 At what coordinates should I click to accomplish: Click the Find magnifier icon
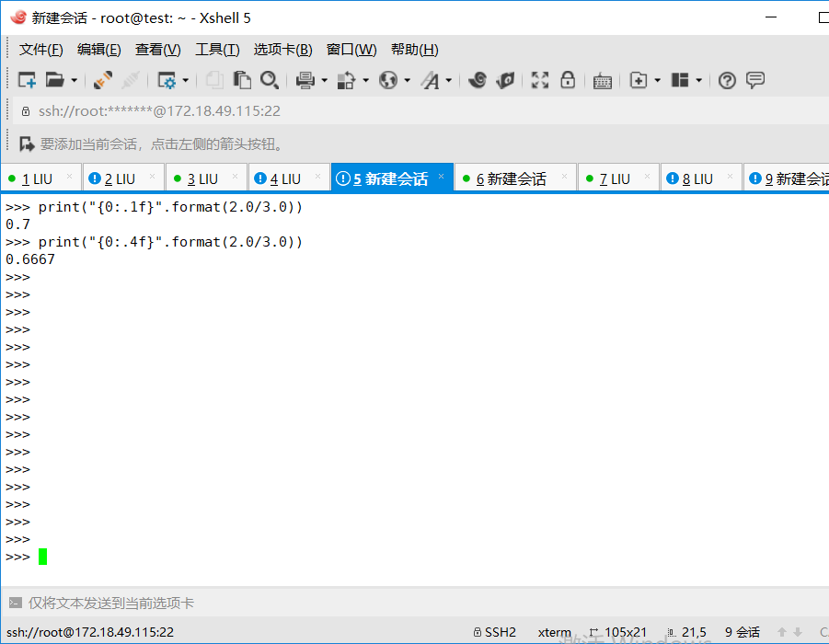point(270,80)
